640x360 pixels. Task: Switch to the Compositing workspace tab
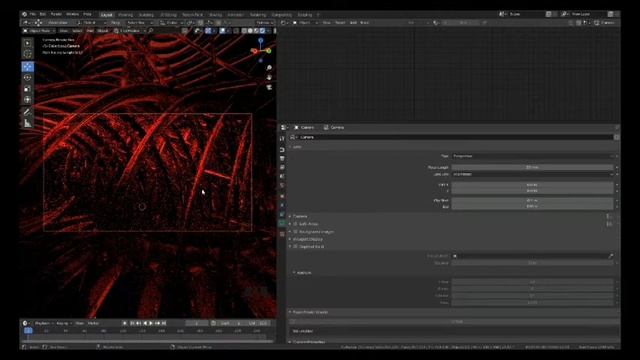click(x=282, y=15)
